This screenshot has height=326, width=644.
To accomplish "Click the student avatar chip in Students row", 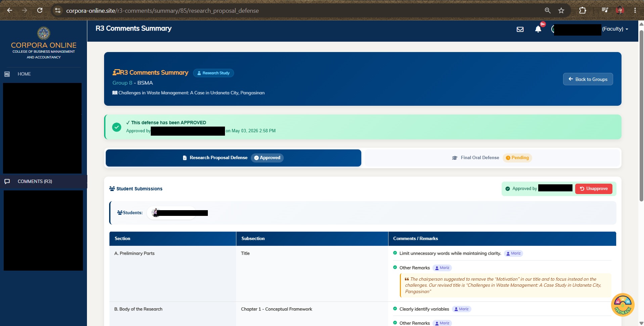I will (x=172, y=213).
